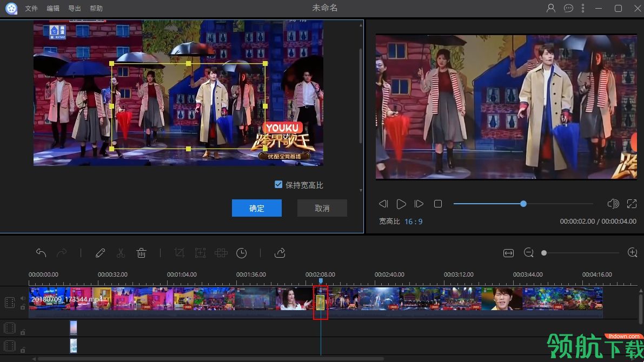Zoom out the timeline with minus magnifier
Viewport: 644px width, 362px height.
pyautogui.click(x=529, y=252)
